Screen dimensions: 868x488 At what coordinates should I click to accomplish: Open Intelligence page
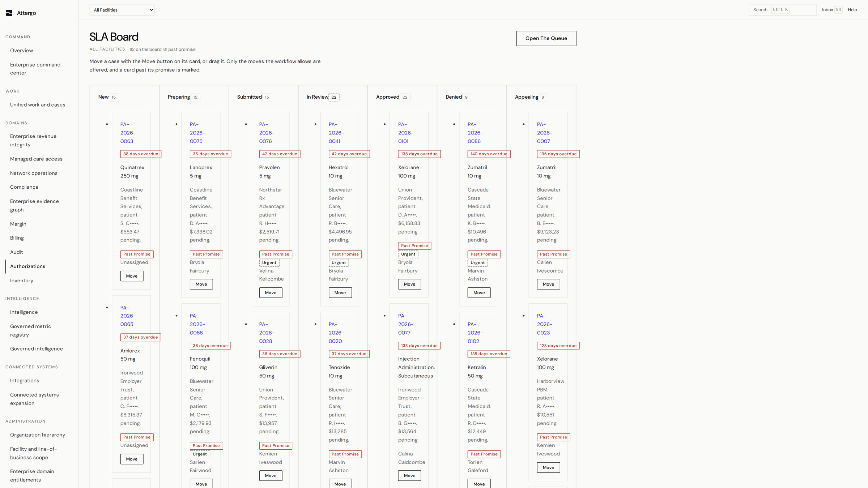pyautogui.click(x=24, y=312)
